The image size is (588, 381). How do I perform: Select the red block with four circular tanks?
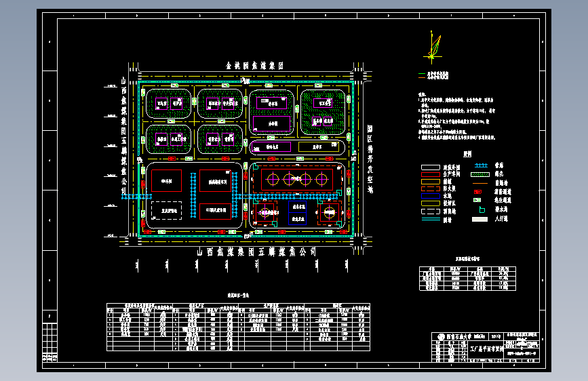(297, 180)
